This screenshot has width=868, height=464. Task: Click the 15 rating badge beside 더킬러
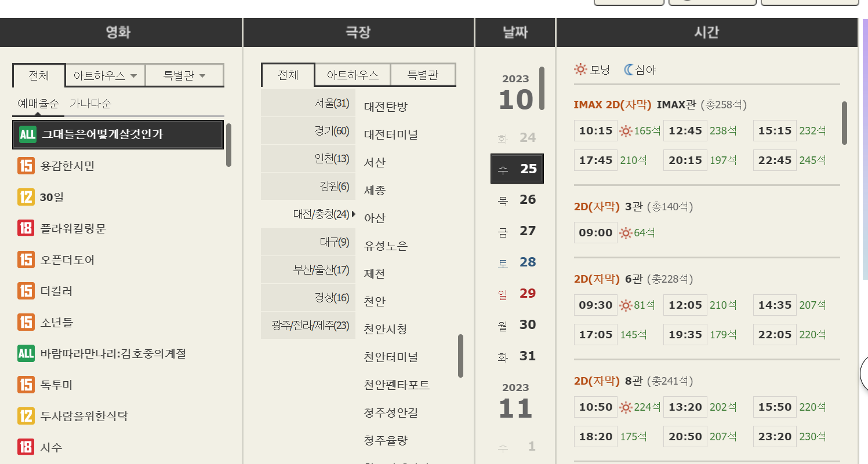(26, 291)
